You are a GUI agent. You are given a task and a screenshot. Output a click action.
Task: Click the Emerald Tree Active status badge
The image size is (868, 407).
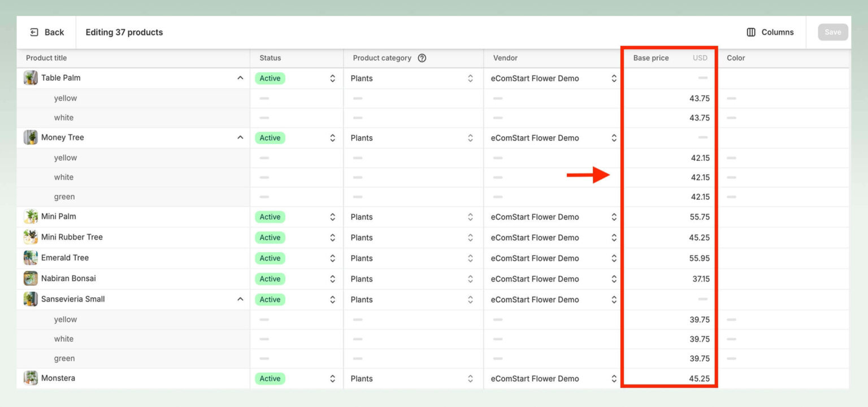pyautogui.click(x=270, y=258)
